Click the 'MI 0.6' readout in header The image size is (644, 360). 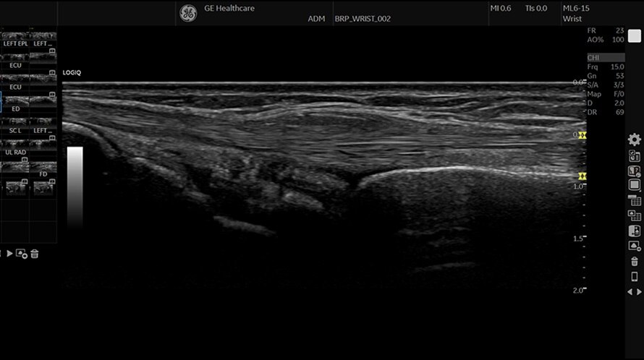pyautogui.click(x=501, y=8)
